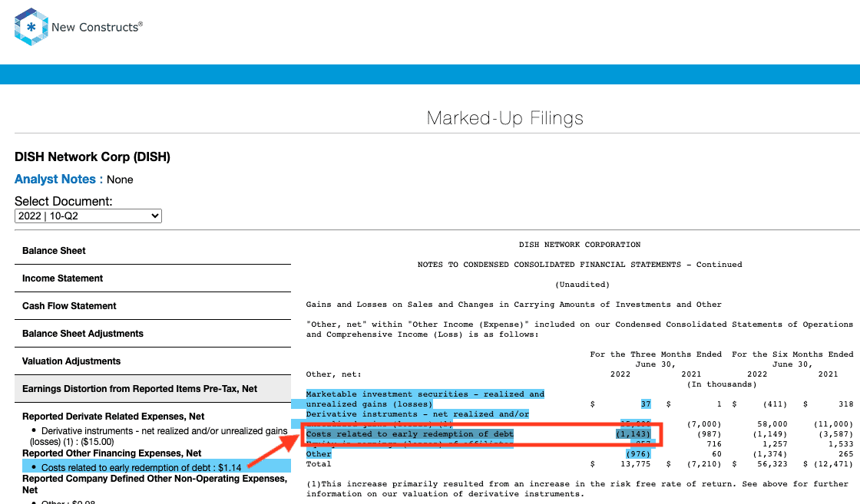Click the highlighted value 37 in table
The height and width of the screenshot is (504, 860).
click(646, 404)
